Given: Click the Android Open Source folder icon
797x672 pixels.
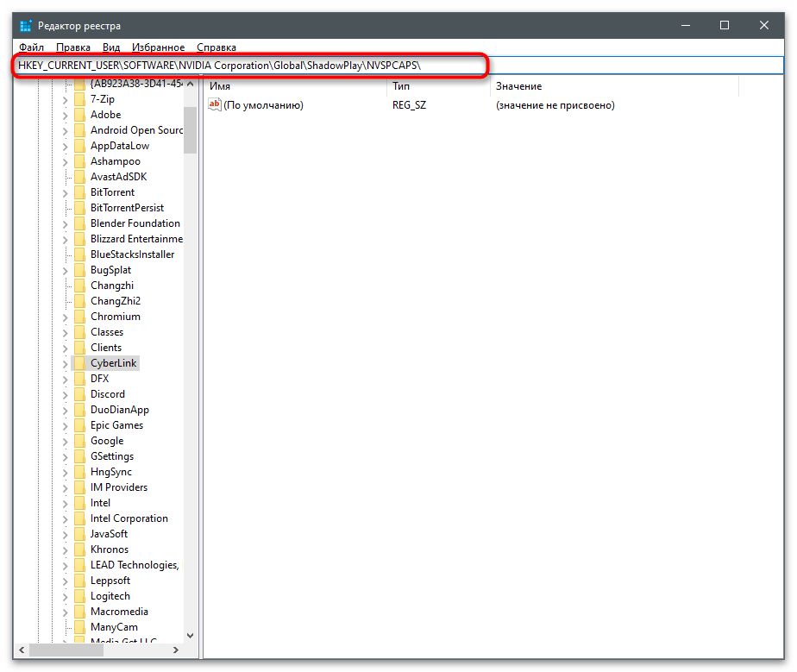Looking at the screenshot, I should 80,130.
